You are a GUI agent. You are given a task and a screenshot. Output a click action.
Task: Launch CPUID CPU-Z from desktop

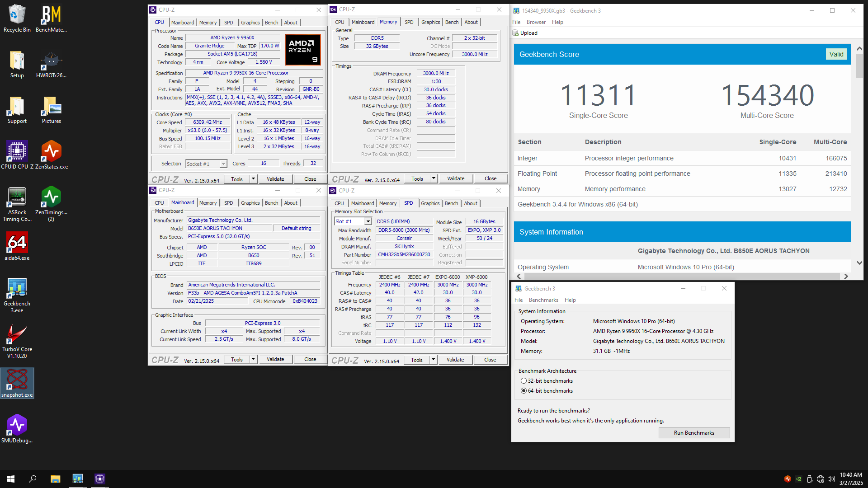pos(17,155)
